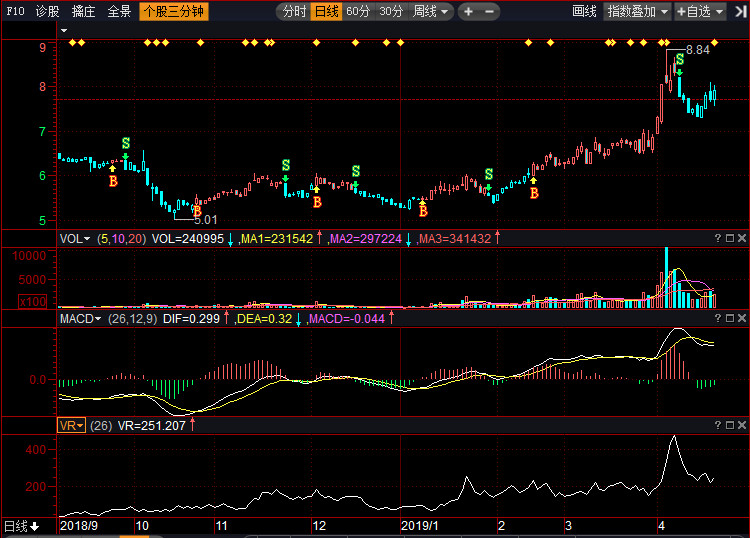Viewport: 750px width, 538px height.
Task: Click the B buy signal in late September
Action: [x=113, y=181]
